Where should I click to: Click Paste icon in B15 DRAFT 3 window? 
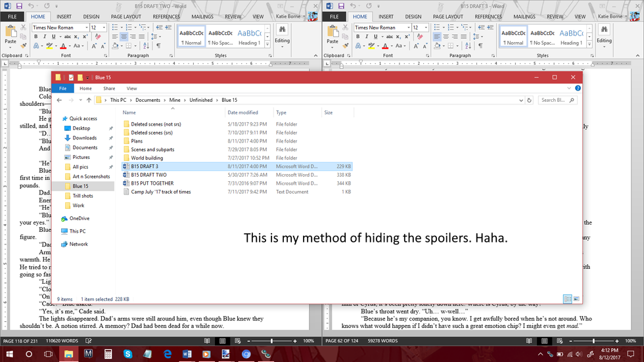click(x=333, y=36)
